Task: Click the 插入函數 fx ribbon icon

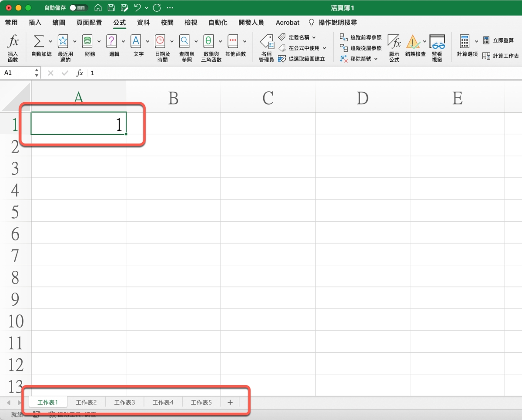Action: (13, 42)
